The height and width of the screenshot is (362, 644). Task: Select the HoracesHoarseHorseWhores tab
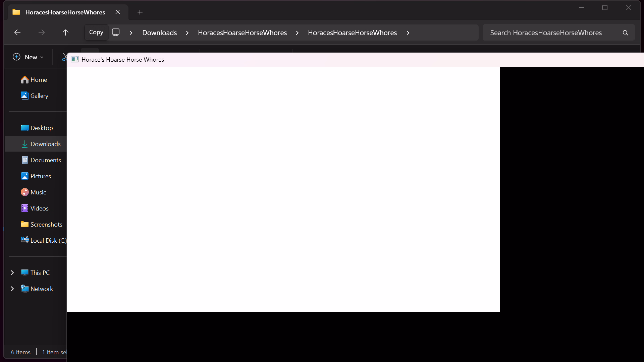65,12
